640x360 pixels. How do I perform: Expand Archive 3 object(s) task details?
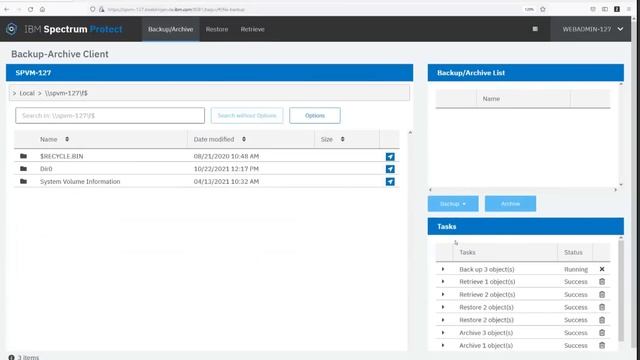coord(443,333)
